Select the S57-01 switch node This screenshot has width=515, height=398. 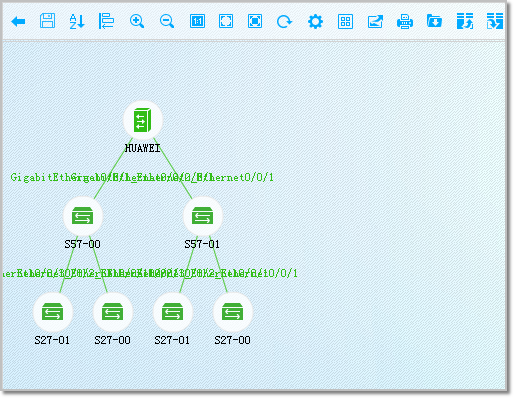tap(203, 217)
